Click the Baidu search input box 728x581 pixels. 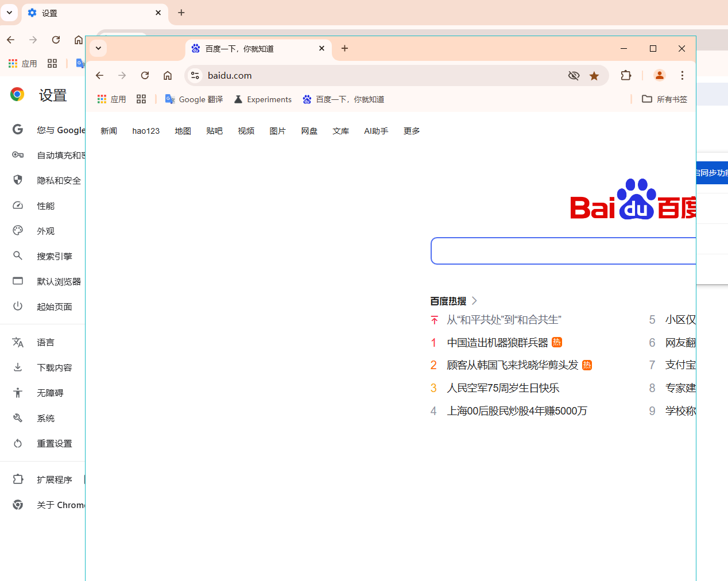click(x=563, y=251)
